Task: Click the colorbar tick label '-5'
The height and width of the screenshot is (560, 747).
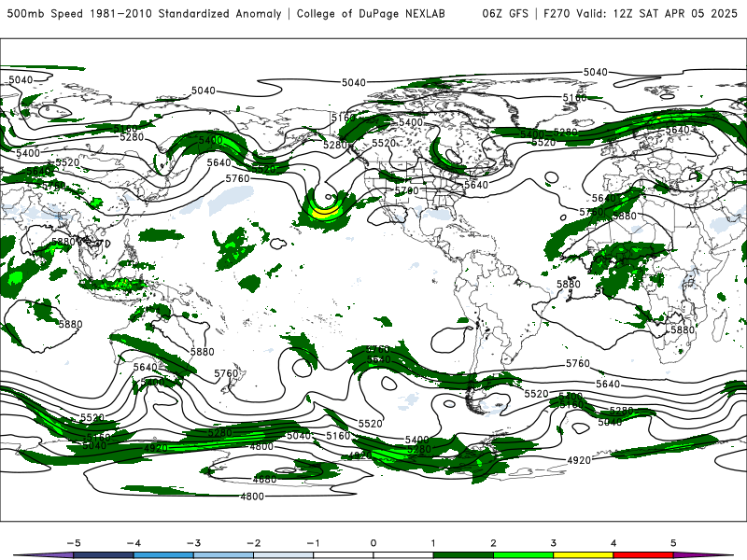Action: point(74,543)
